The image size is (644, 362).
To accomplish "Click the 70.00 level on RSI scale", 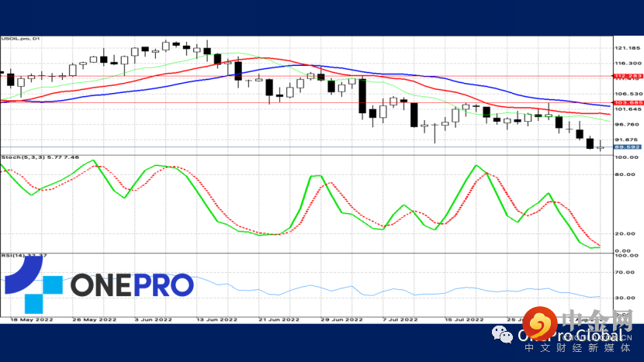I will click(625, 272).
